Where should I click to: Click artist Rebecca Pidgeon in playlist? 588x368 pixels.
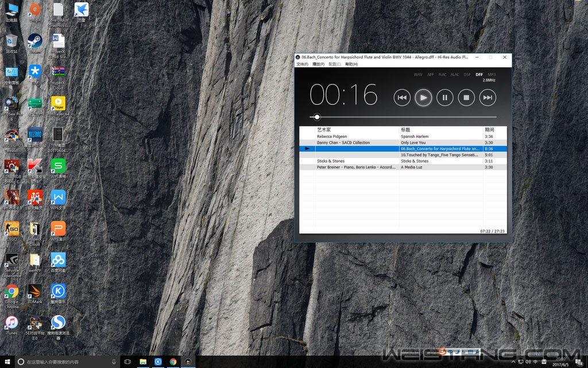click(x=331, y=137)
